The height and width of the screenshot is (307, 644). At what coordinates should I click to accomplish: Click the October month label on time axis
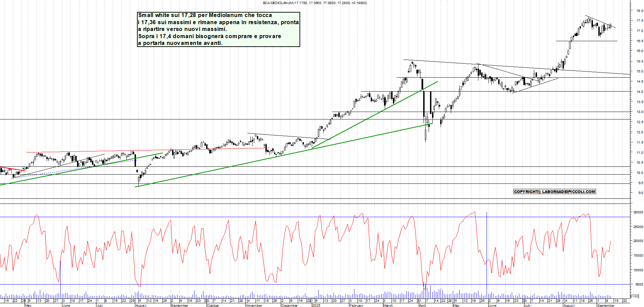pyautogui.click(x=213, y=305)
